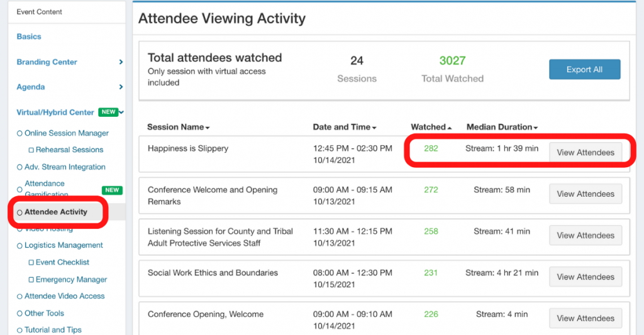Viewport: 644px width, 335px height.
Task: Open Logistics Management in sidebar
Action: coord(64,245)
